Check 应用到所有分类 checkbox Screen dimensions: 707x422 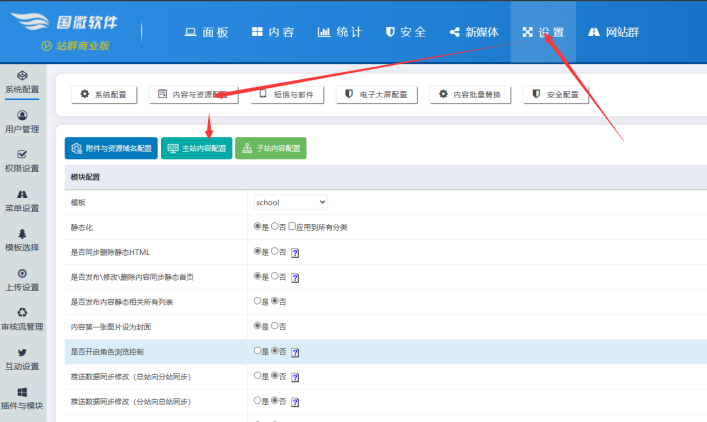point(293,227)
